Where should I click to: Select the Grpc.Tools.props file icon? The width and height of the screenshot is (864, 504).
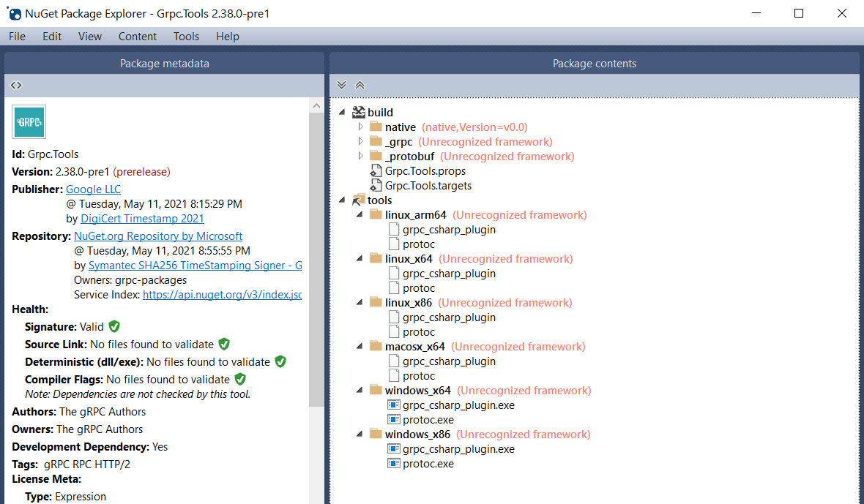click(x=376, y=170)
